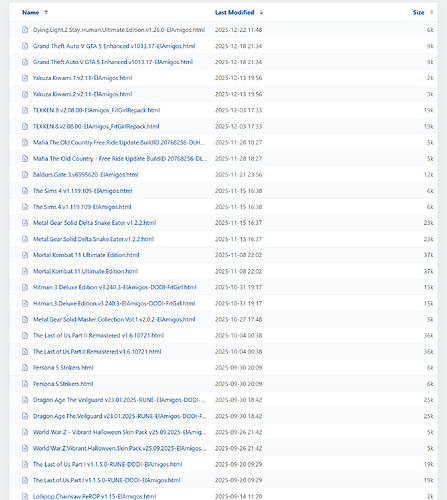The image size is (447, 500).
Task: Open Metal Gear Solid Delta Snake Eater v1.2.2.html
Action: coord(94,223)
